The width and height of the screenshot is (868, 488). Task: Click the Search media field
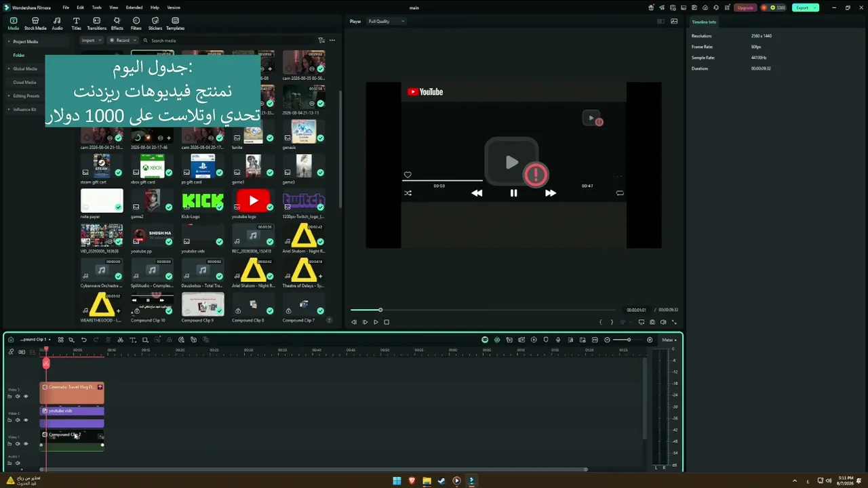[x=227, y=41]
